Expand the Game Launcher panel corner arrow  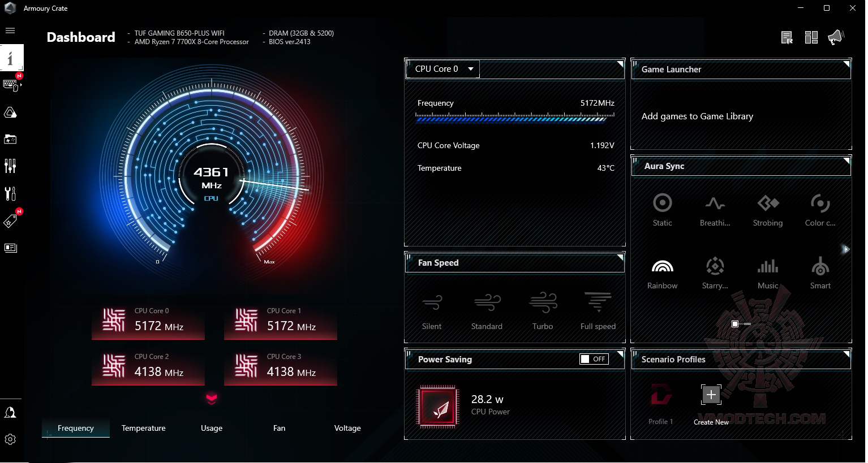tap(846, 64)
